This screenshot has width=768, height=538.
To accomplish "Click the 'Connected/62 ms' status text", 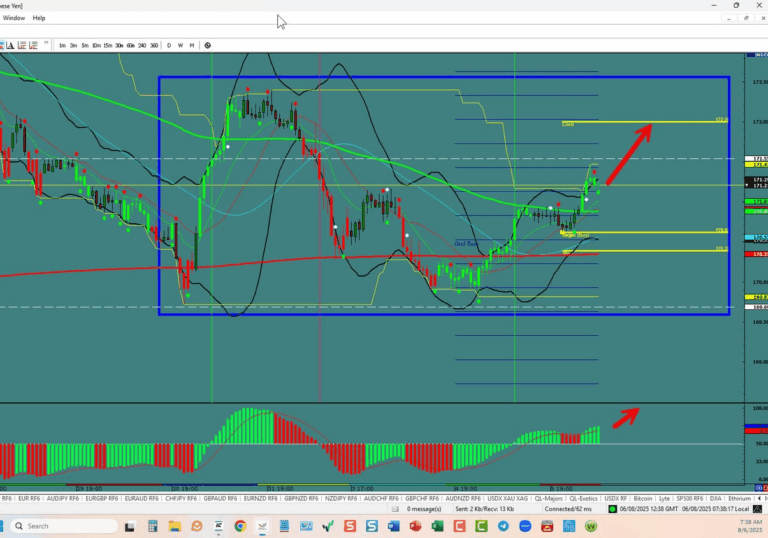I will click(x=568, y=509).
